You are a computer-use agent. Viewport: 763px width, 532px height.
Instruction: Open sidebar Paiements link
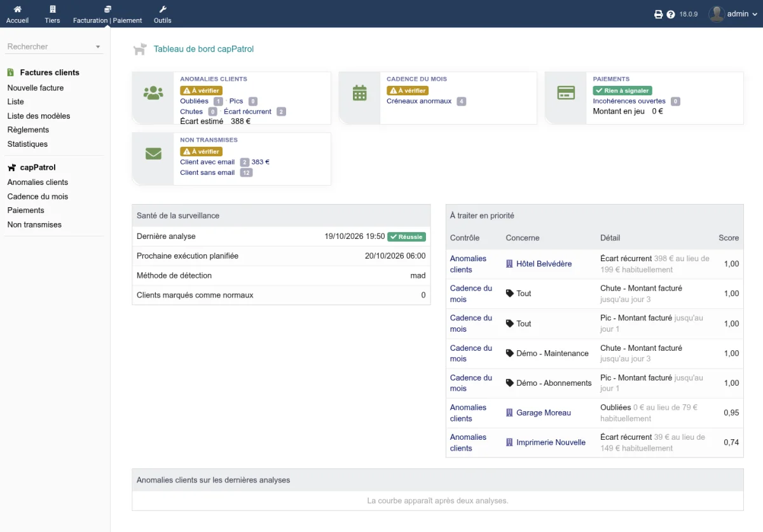tap(25, 210)
